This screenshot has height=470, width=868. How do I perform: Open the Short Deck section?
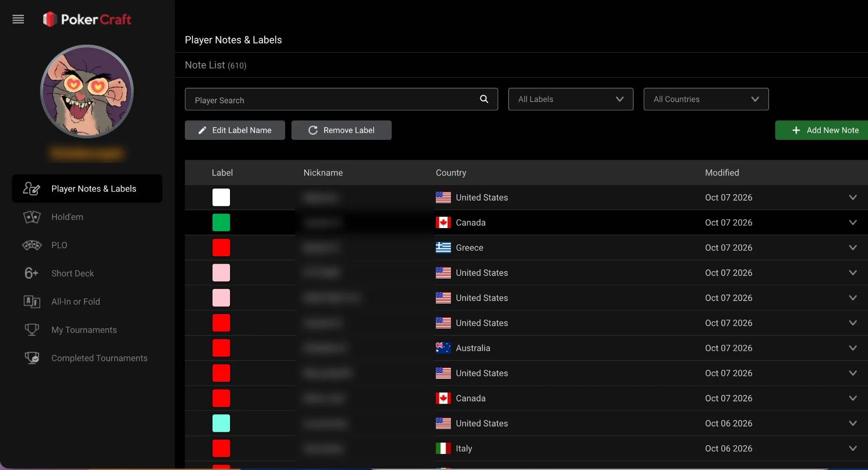click(x=87, y=273)
